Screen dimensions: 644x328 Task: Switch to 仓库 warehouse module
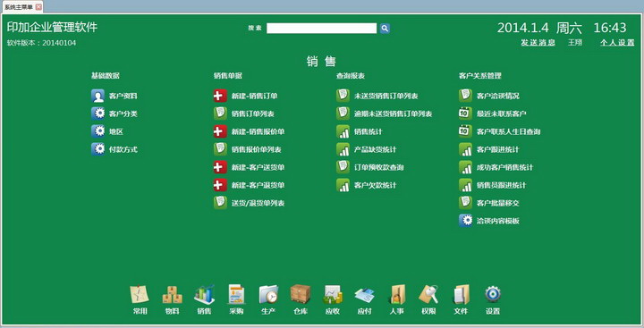point(301,299)
